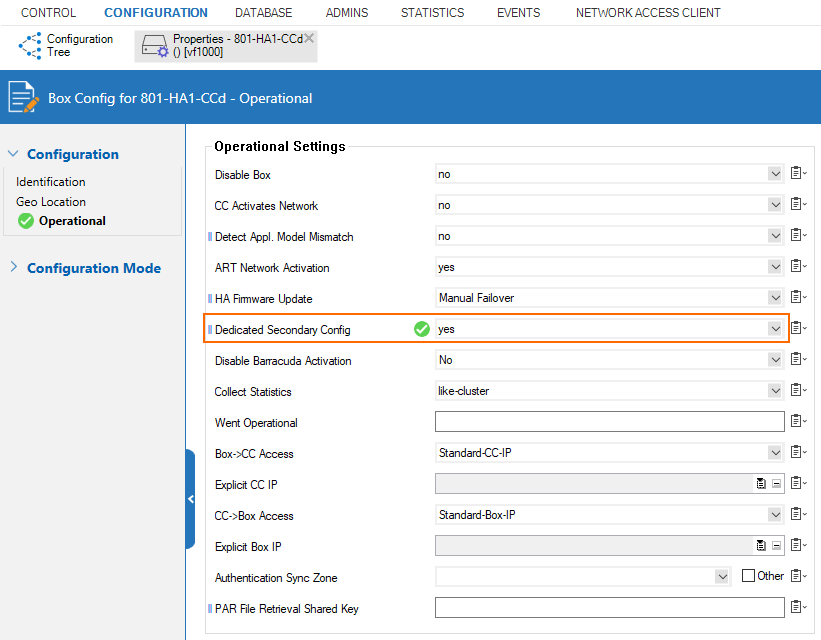The image size is (821, 640).
Task: Open clipboard menu for CC->Box Access row
Action: point(798,514)
